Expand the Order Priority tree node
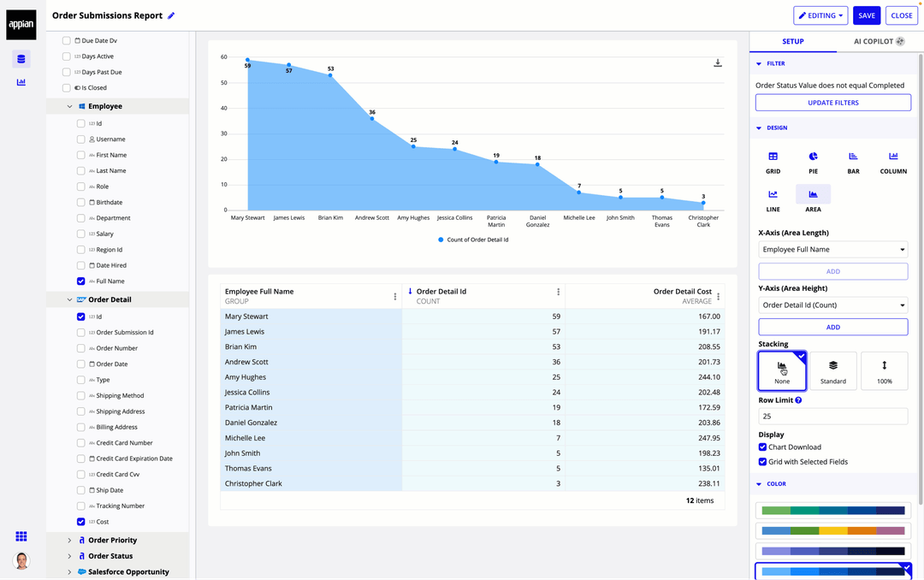The width and height of the screenshot is (924, 580). pos(70,541)
